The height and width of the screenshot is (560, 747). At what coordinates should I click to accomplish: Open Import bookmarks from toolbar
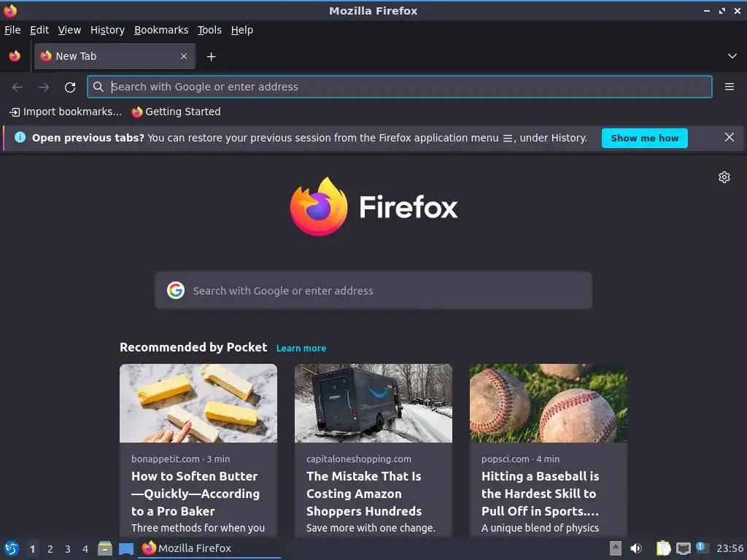pos(66,112)
